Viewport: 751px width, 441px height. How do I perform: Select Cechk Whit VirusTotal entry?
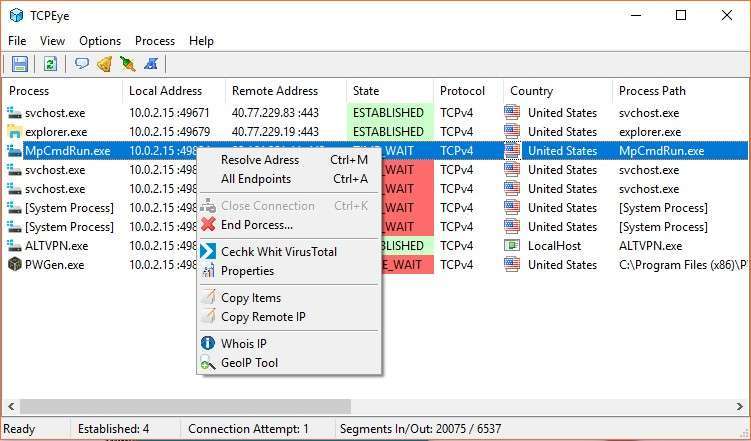click(x=289, y=251)
